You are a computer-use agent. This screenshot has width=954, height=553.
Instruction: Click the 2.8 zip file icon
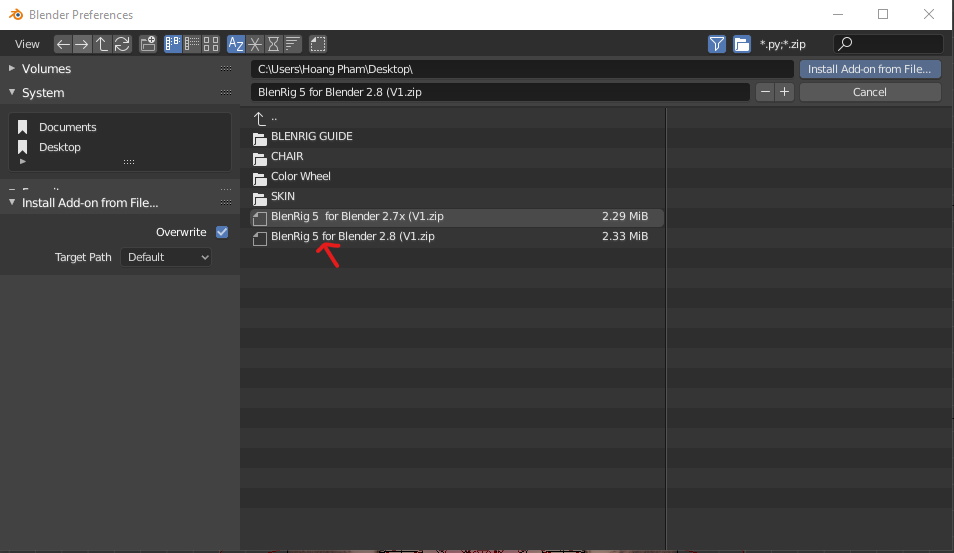click(260, 238)
